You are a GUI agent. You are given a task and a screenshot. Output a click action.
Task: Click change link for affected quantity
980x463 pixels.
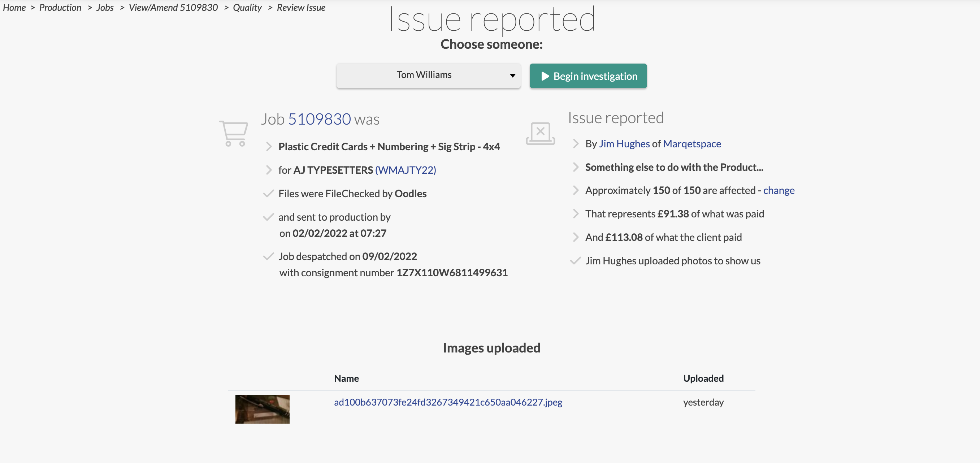click(x=779, y=190)
